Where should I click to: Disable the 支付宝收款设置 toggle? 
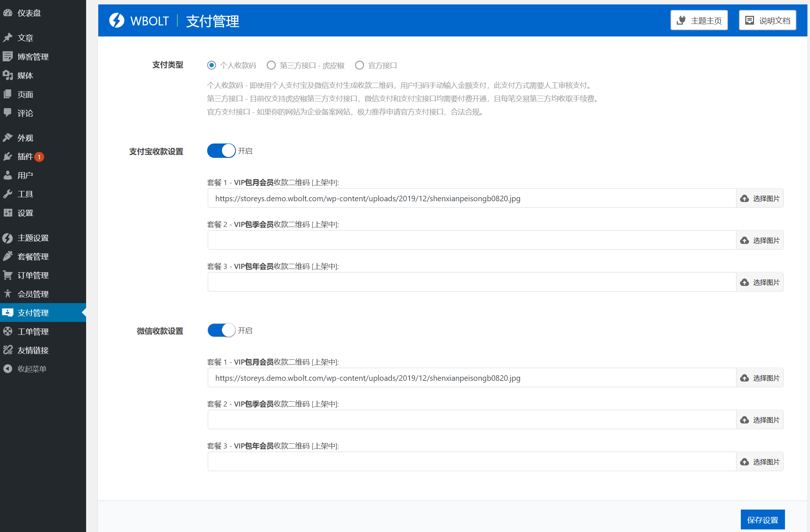pyautogui.click(x=221, y=150)
